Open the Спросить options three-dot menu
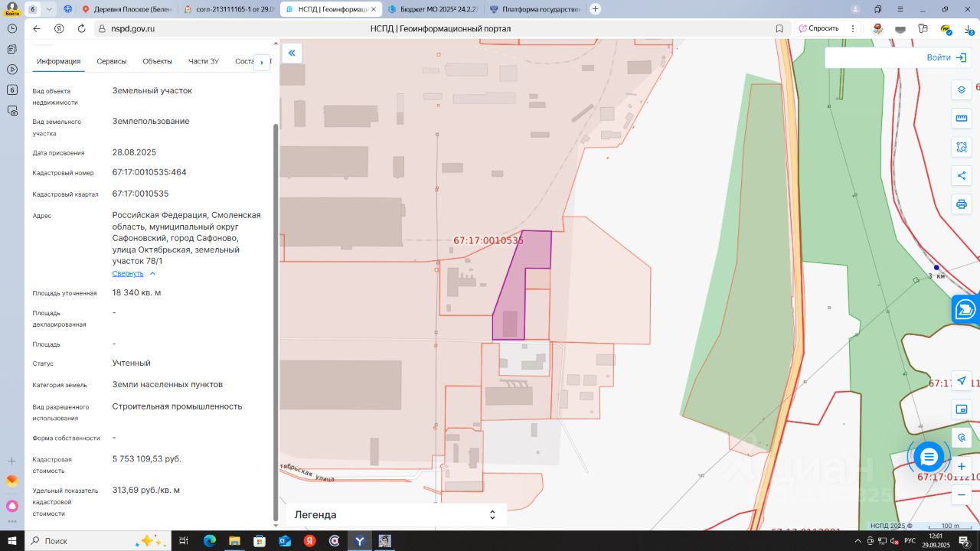The height and width of the screenshot is (551, 980). pyautogui.click(x=853, y=28)
